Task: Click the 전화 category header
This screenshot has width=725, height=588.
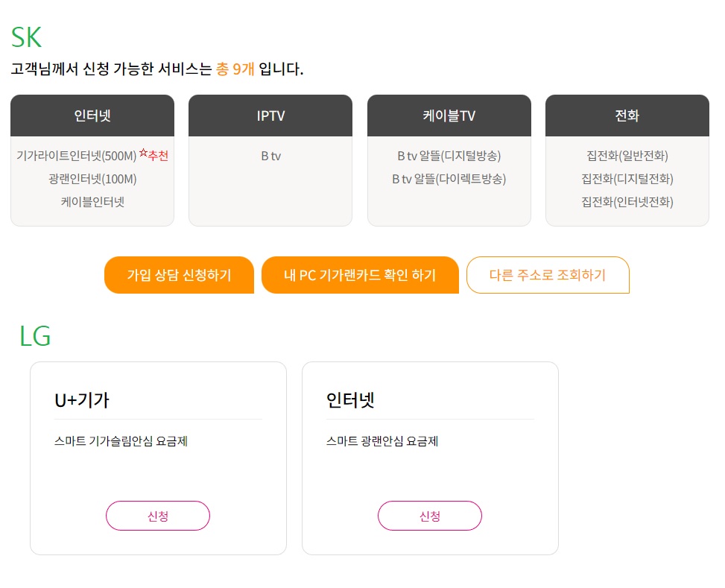Action: pos(627,116)
